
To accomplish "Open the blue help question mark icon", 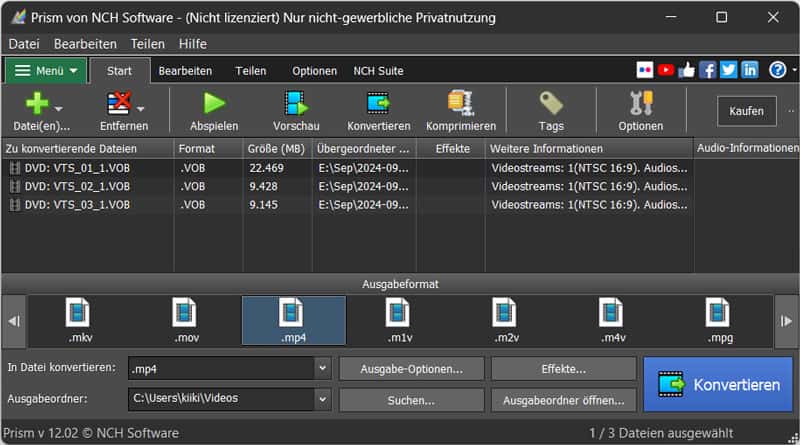I will [x=778, y=70].
